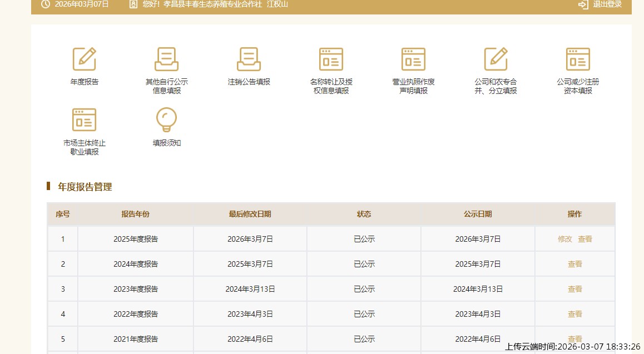Select the 名称转让及授权信息填报 icon

[x=331, y=59]
